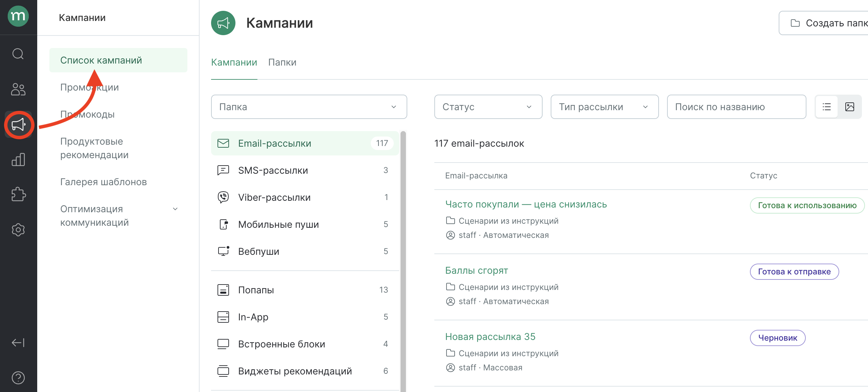The height and width of the screenshot is (392, 868).
Task: Click the In-App layout icon
Action: [223, 317]
